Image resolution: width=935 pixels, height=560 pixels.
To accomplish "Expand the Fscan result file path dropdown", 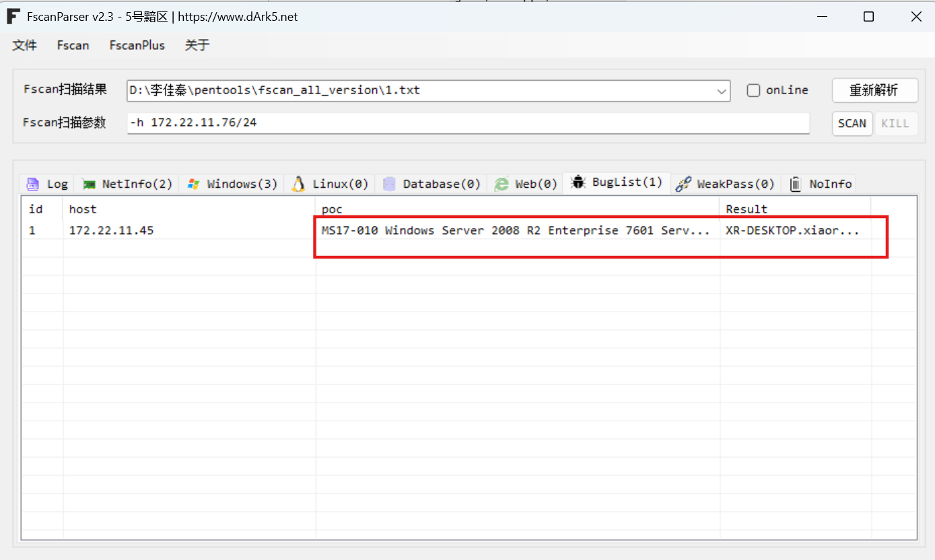I will tap(722, 90).
